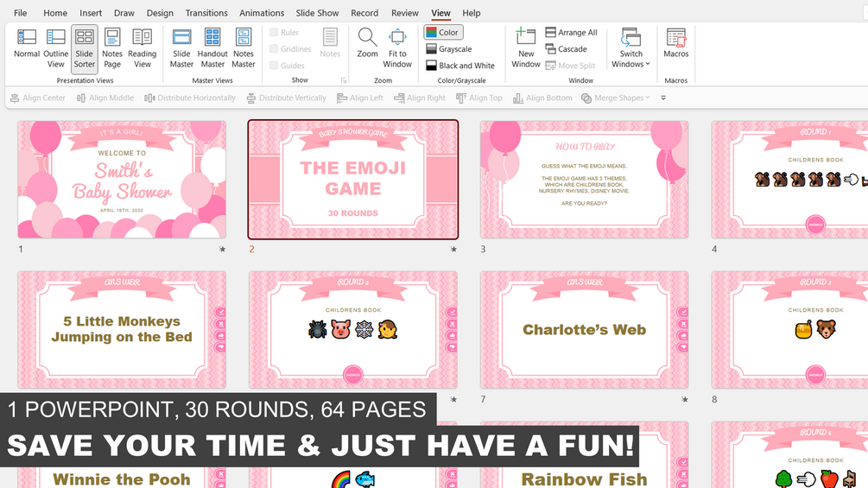Open the Notes Master view
Viewport: 868px width, 488px height.
pyautogui.click(x=244, y=48)
